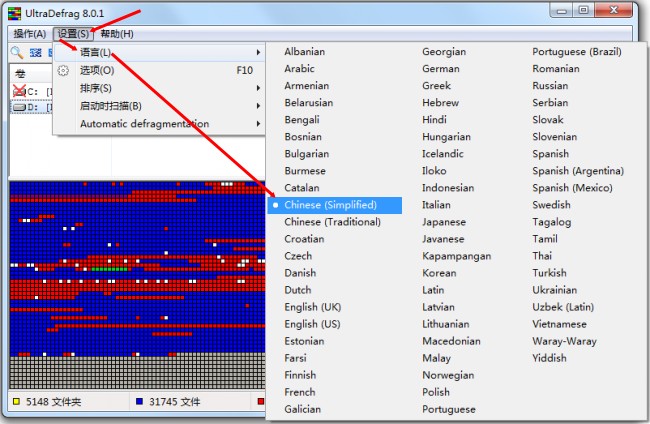Open the 操作(A) menu
The image size is (650, 424).
(29, 34)
